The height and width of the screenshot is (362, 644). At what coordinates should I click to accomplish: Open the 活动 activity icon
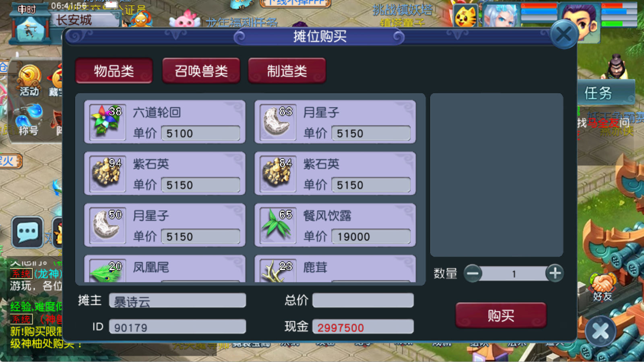point(29,80)
